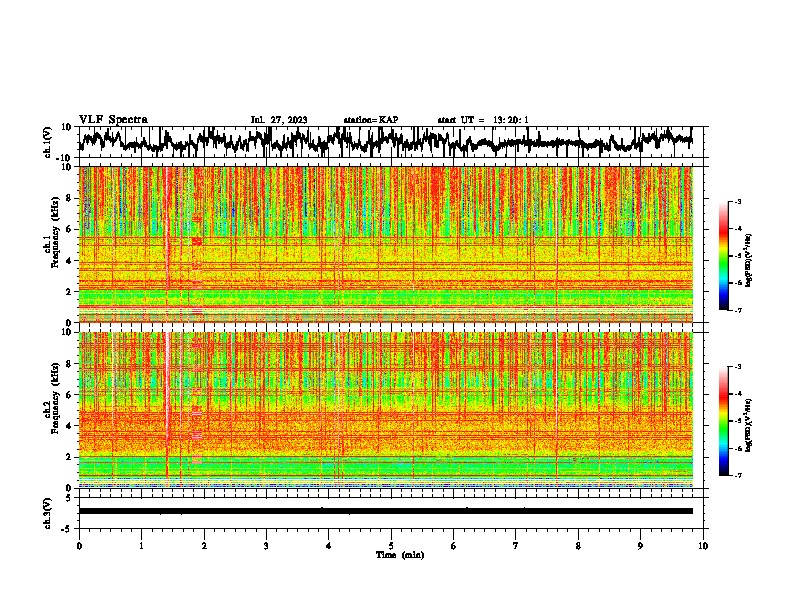This screenshot has width=792, height=612.
Task: Click the log(PSD) label beside ch.1 colorbar
Action: [x=748, y=261]
